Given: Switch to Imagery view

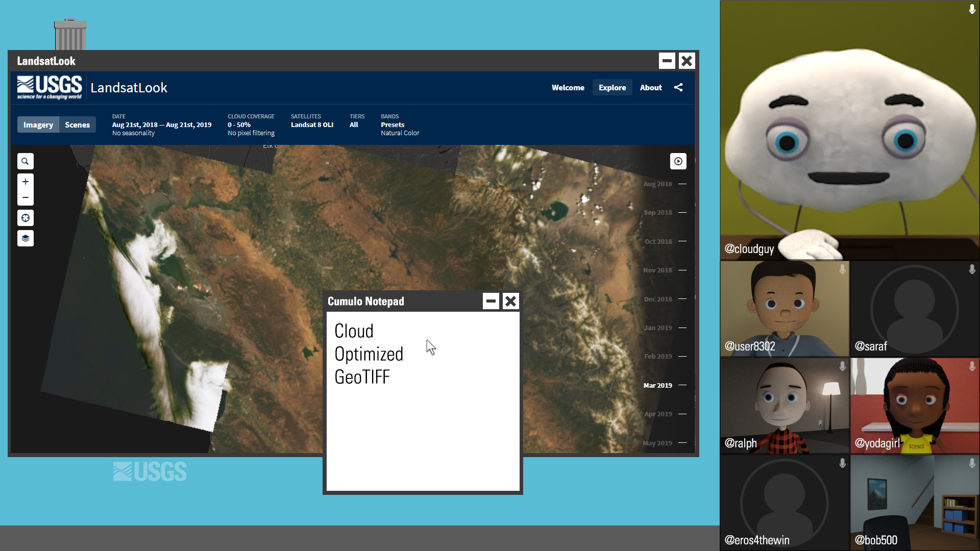Looking at the screenshot, I should click(38, 124).
